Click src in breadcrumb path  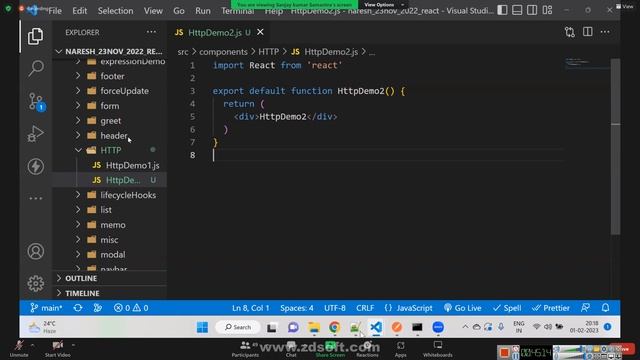183,52
